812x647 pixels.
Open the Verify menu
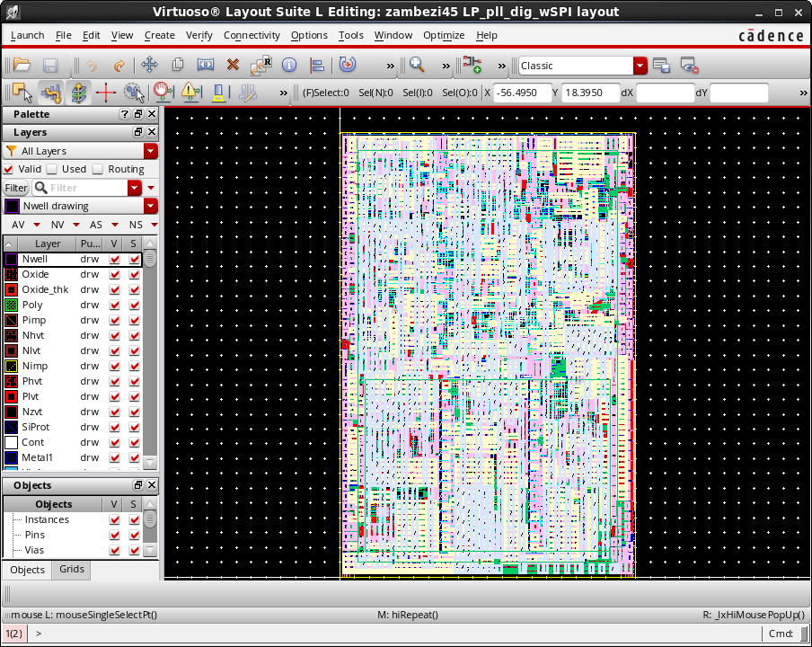click(199, 35)
